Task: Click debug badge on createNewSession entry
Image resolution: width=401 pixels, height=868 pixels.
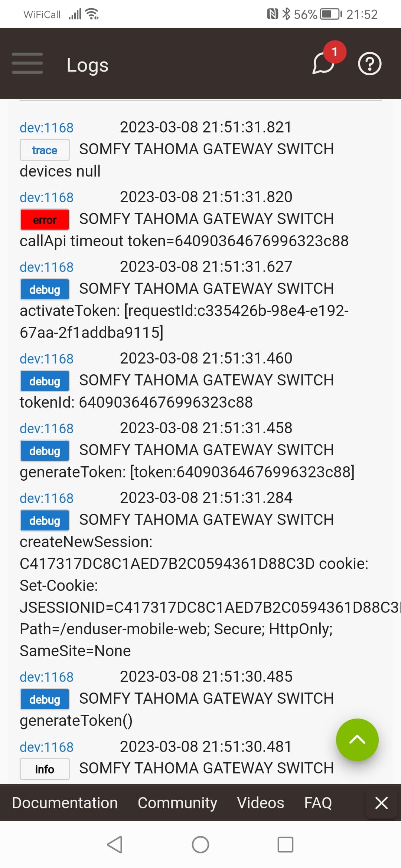Action: click(45, 521)
